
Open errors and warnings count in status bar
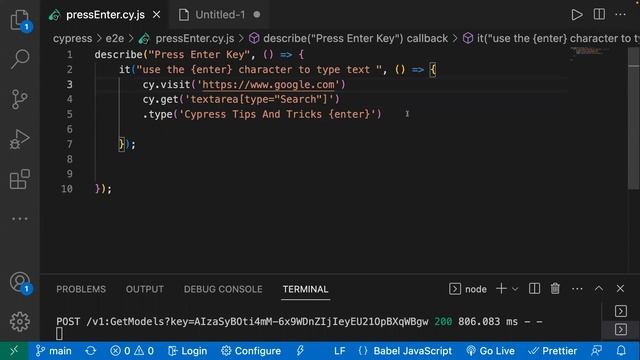pos(132,351)
